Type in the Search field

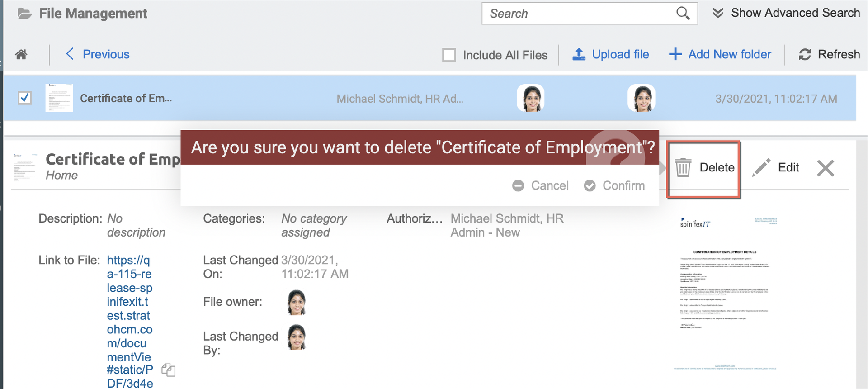point(579,14)
